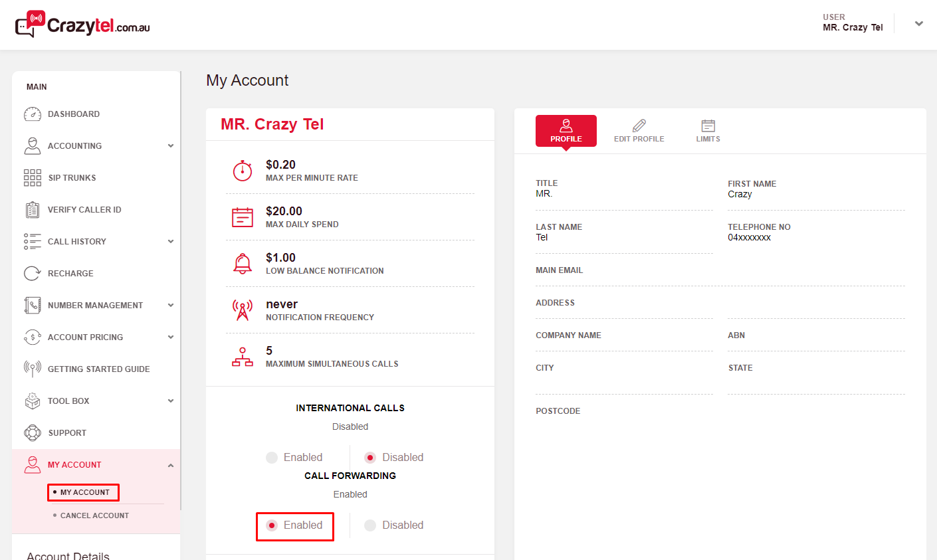937x560 pixels.
Task: Click the Crazytel logo in header
Action: pos(82,25)
